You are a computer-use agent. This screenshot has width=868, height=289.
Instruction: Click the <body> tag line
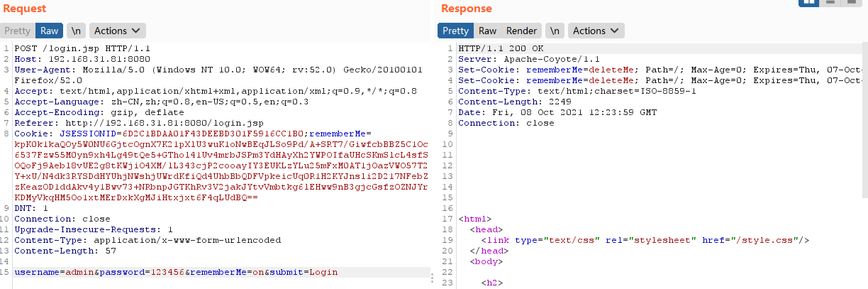pos(486,262)
